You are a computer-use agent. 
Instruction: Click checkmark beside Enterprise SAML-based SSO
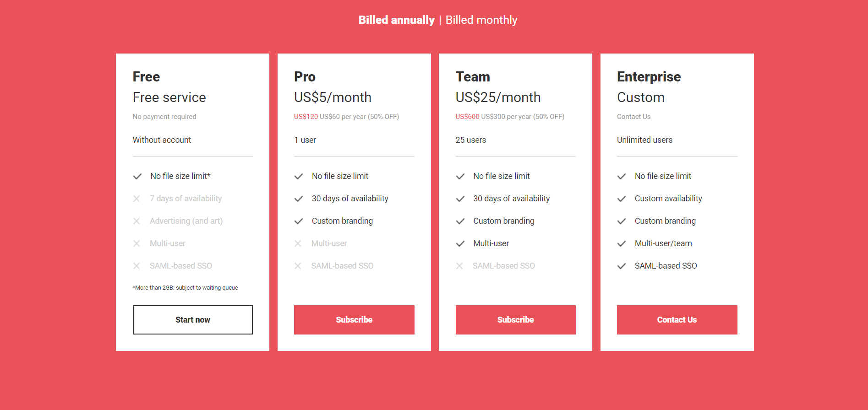click(622, 266)
